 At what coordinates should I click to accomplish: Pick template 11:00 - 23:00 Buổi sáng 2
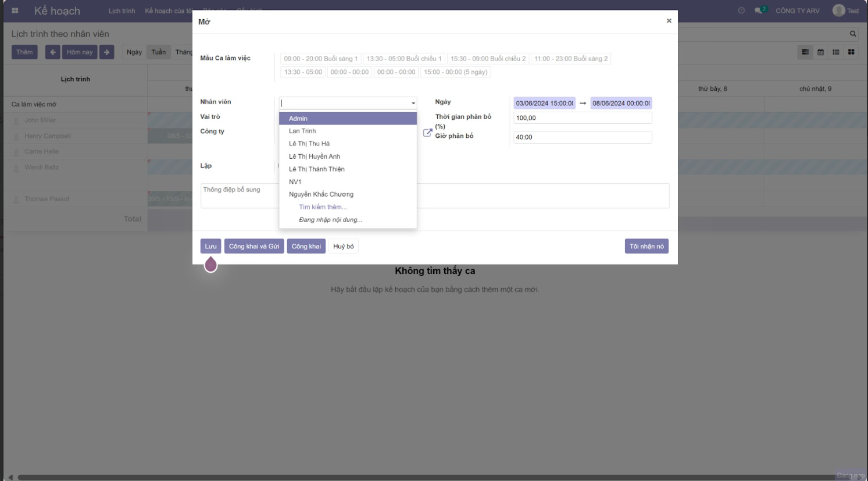click(x=570, y=59)
